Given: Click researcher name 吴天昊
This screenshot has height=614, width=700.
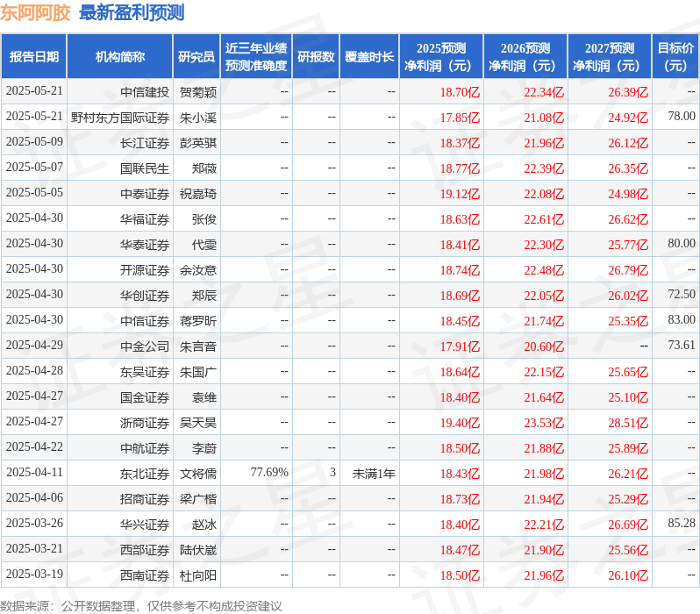Looking at the screenshot, I should [x=198, y=424].
